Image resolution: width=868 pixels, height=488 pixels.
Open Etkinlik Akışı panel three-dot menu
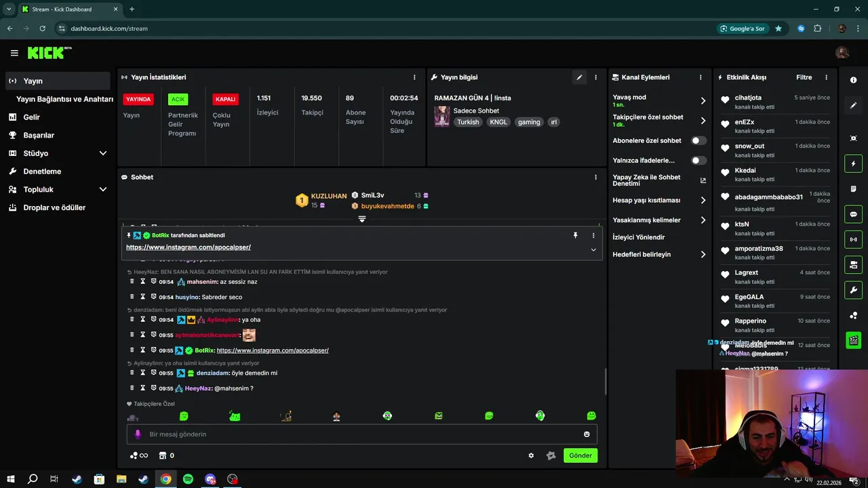coord(826,77)
